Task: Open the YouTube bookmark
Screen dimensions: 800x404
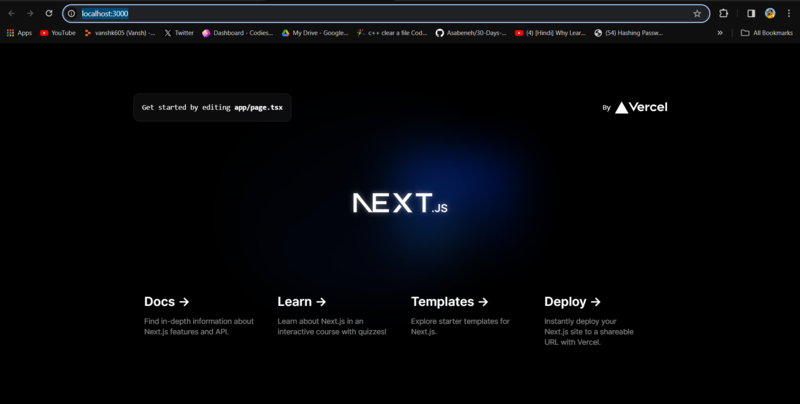Action: click(x=58, y=33)
